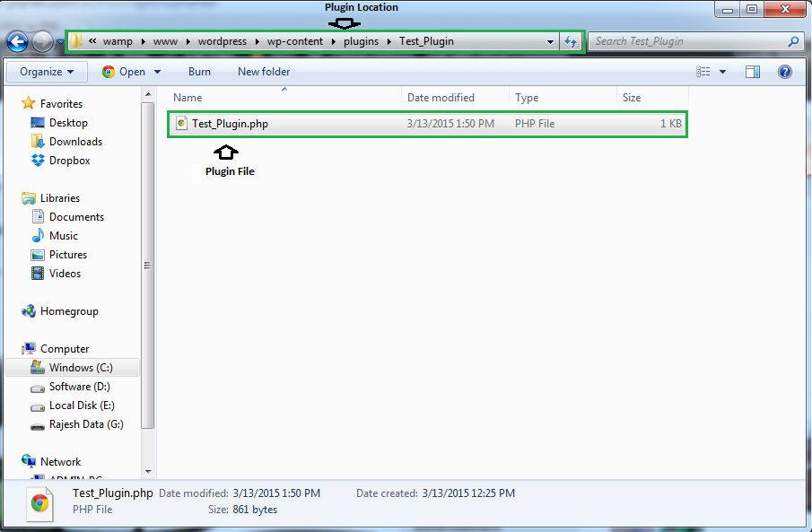Viewport: 812px width, 532px height.
Task: Sort files by Date modified column
Action: pyautogui.click(x=441, y=98)
